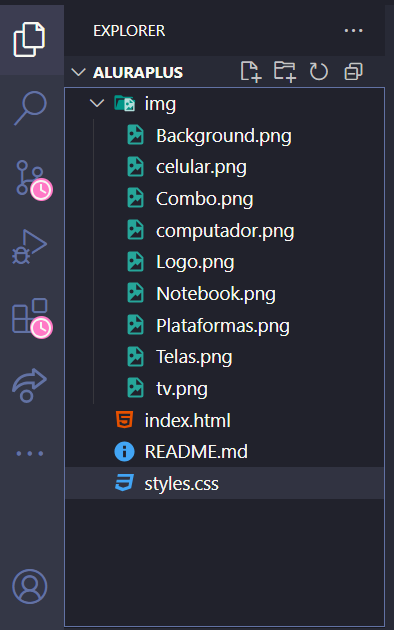The image size is (394, 630).
Task: Show additional activity bar views ellipsis
Action: click(x=30, y=454)
